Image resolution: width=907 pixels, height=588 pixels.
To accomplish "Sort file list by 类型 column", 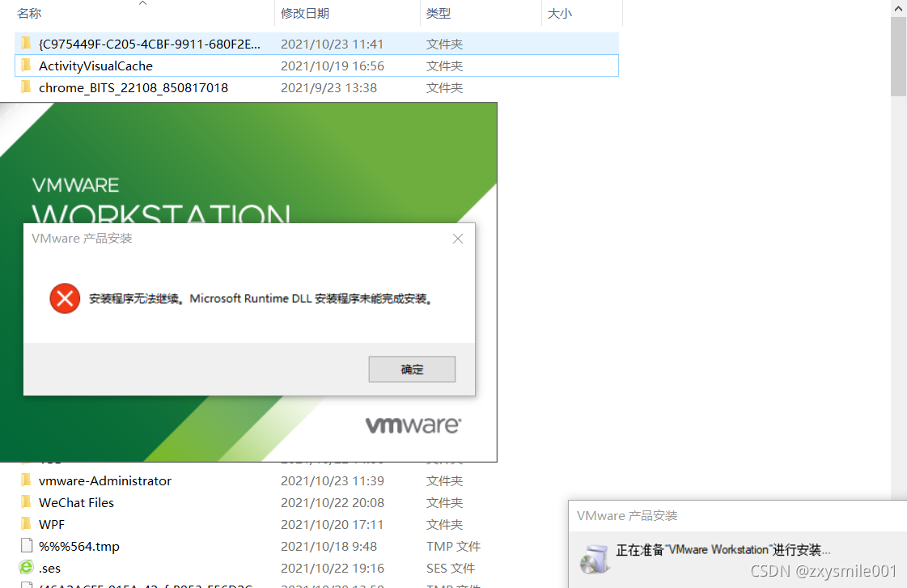I will click(438, 13).
